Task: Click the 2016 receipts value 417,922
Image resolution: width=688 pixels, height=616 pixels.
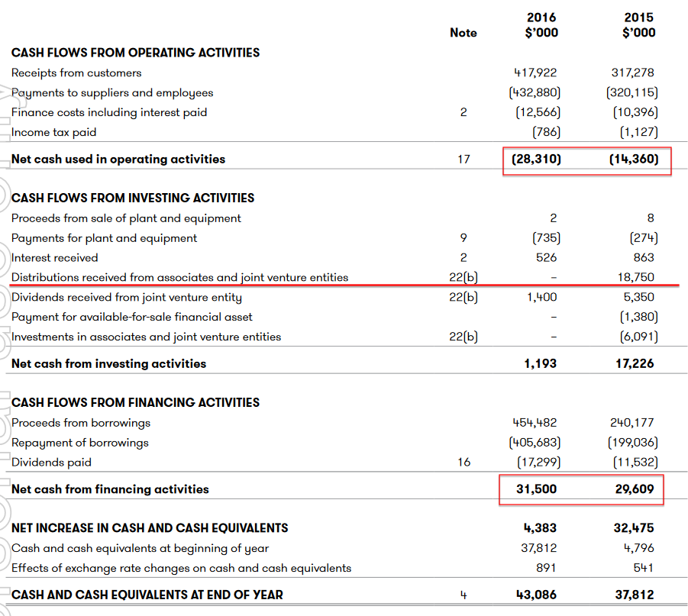Action: [x=535, y=73]
